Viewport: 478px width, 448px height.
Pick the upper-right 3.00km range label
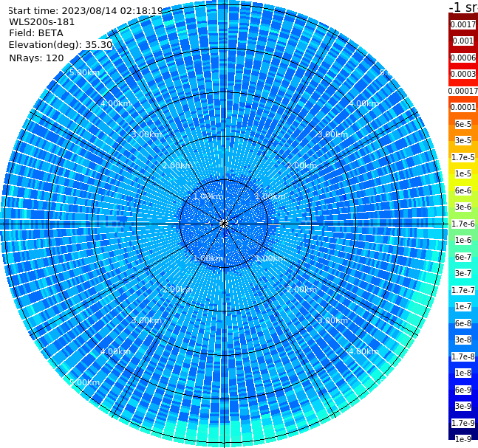coord(333,134)
